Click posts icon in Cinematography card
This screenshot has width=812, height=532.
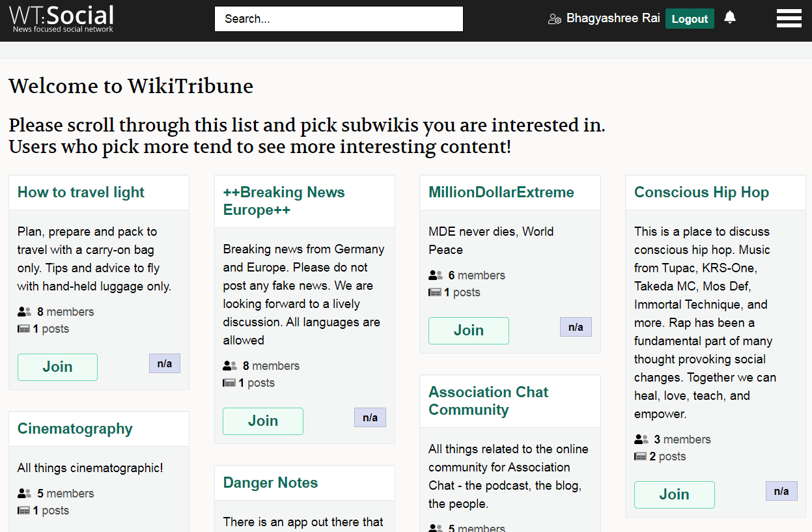click(24, 511)
